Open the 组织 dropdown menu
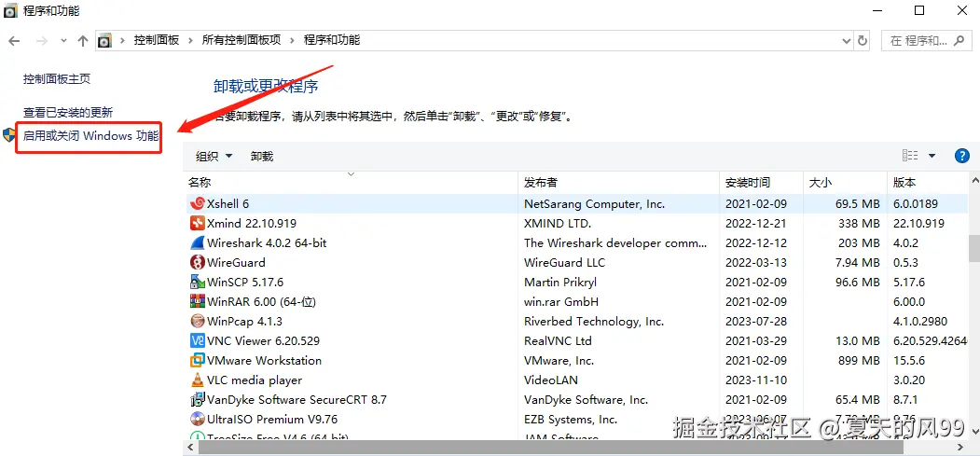Image resolution: width=980 pixels, height=456 pixels. (214, 156)
